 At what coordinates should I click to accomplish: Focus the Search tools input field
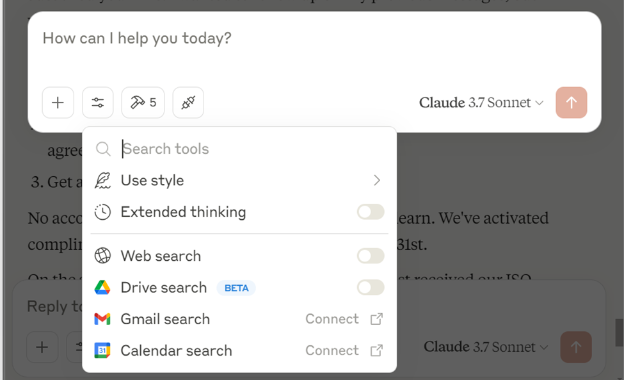(x=253, y=149)
